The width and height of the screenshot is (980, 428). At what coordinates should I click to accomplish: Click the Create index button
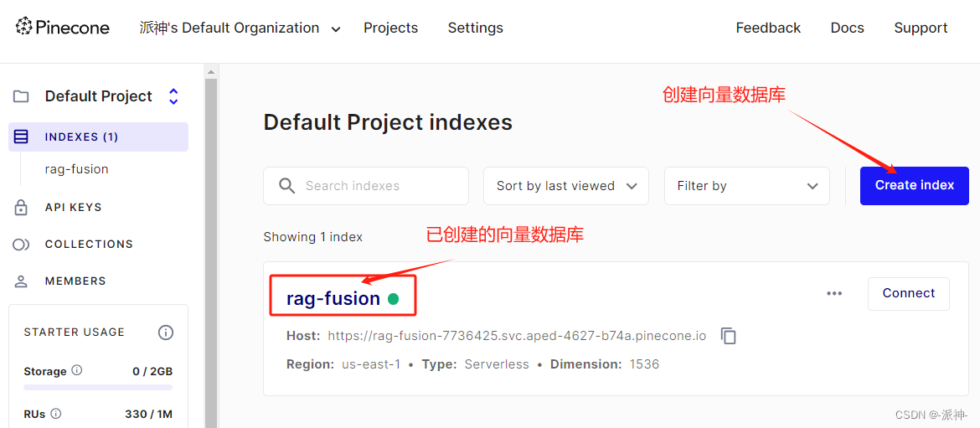(915, 186)
